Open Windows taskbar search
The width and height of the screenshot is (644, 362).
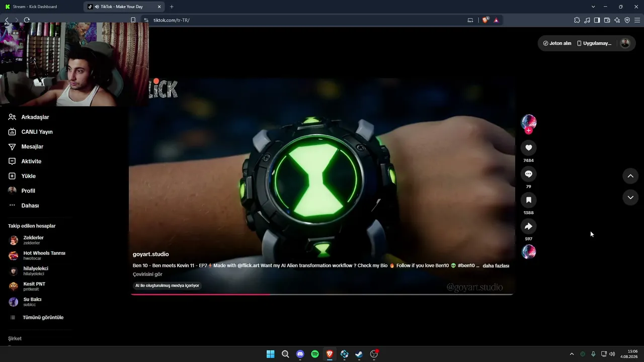point(285,354)
